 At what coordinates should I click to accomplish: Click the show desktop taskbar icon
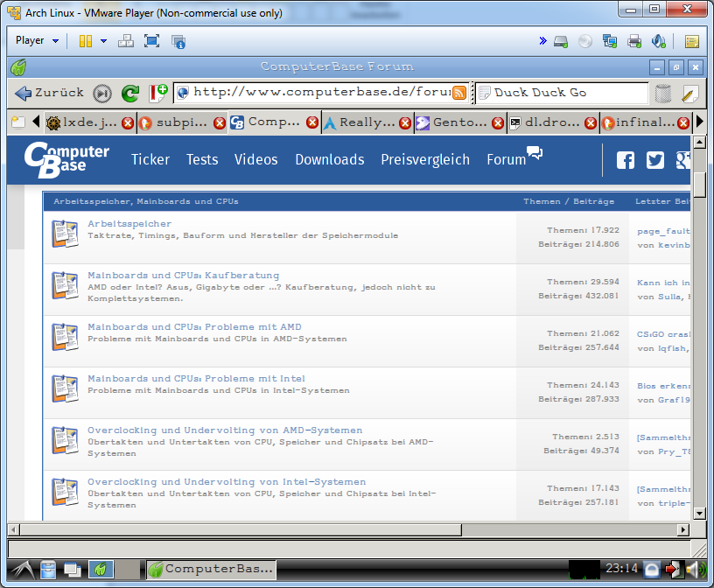[x=72, y=570]
